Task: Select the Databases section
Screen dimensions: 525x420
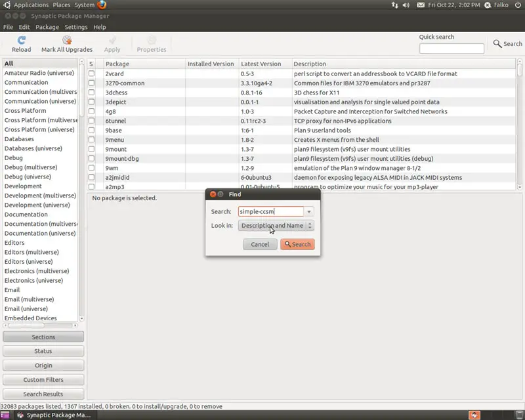Action: [x=40, y=138]
